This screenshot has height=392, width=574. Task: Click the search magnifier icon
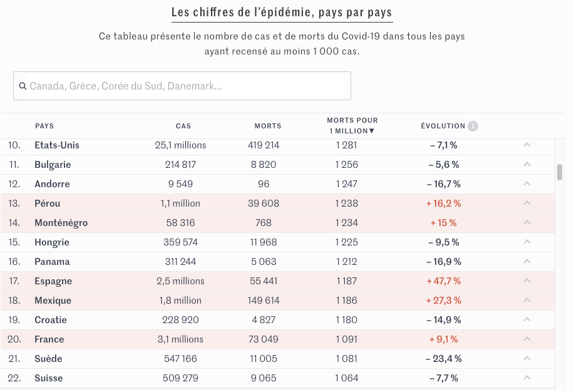pyautogui.click(x=23, y=86)
